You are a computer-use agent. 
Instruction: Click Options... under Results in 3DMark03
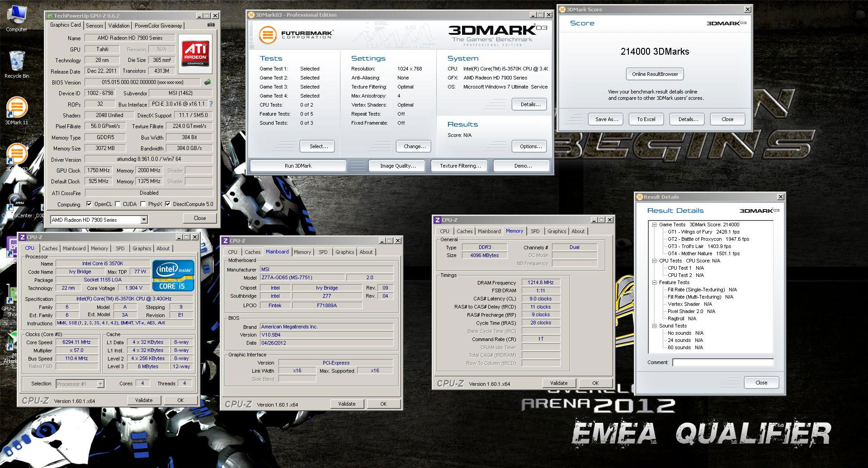[530, 146]
